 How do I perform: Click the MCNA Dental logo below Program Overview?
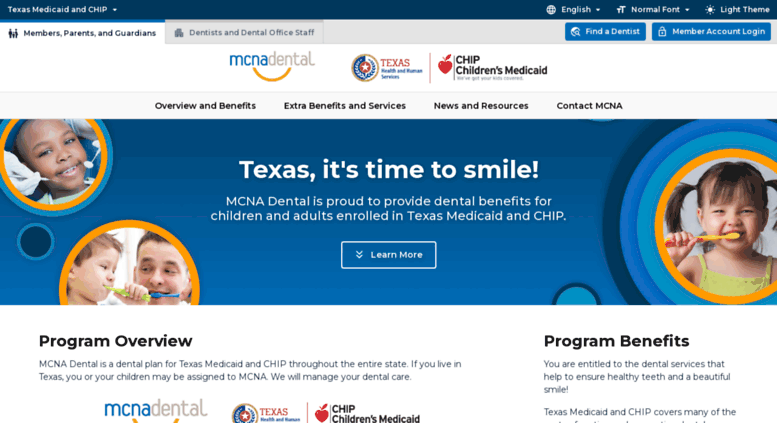click(156, 411)
